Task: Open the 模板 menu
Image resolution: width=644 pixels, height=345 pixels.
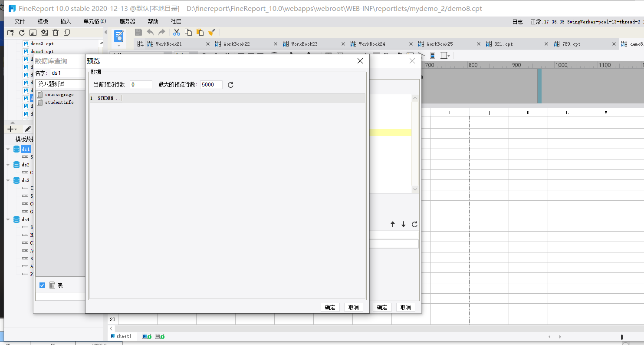Action: (x=43, y=21)
